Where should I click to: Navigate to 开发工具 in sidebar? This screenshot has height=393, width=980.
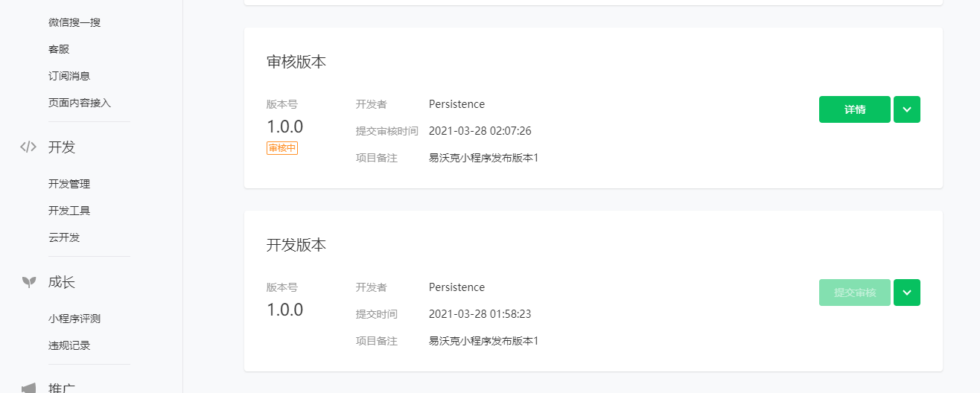pos(69,211)
